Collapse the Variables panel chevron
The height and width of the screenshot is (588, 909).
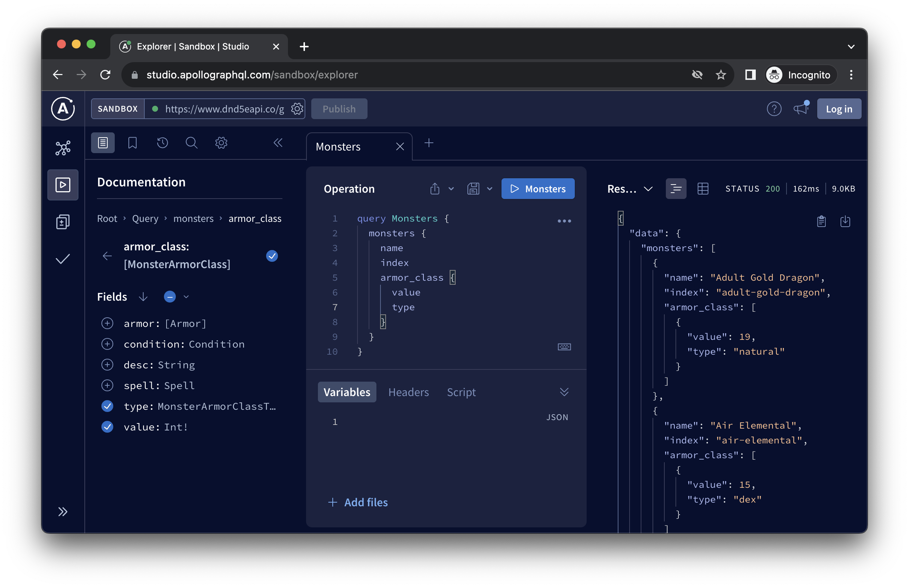564,392
